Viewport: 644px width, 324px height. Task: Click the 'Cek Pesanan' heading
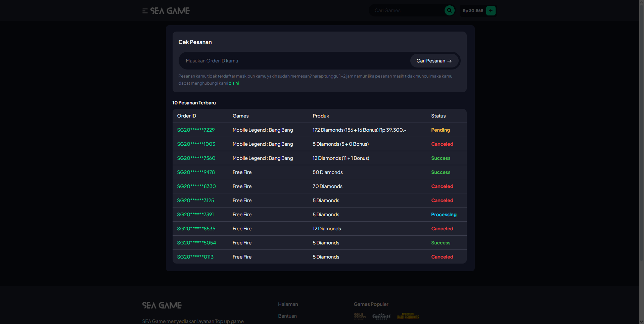point(195,42)
